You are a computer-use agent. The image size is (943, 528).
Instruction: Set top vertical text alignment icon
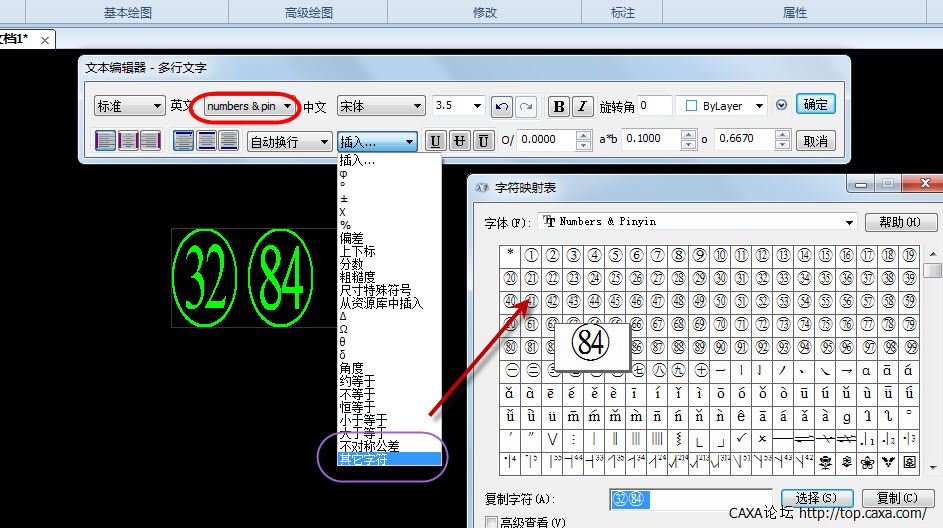click(183, 141)
